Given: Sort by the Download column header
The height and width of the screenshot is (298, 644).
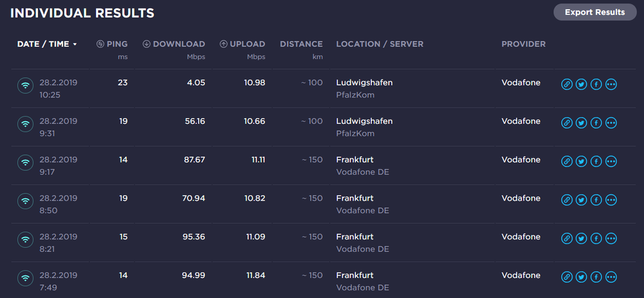Looking at the screenshot, I should coord(174,45).
